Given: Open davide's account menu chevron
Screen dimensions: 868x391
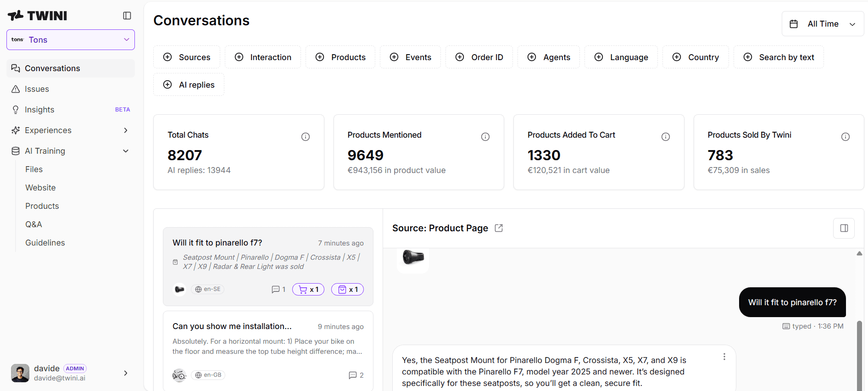Looking at the screenshot, I should [x=126, y=373].
